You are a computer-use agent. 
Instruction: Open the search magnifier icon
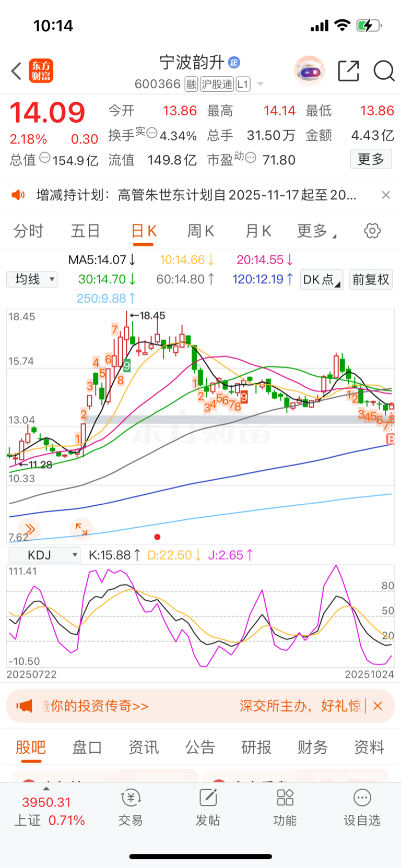click(384, 71)
